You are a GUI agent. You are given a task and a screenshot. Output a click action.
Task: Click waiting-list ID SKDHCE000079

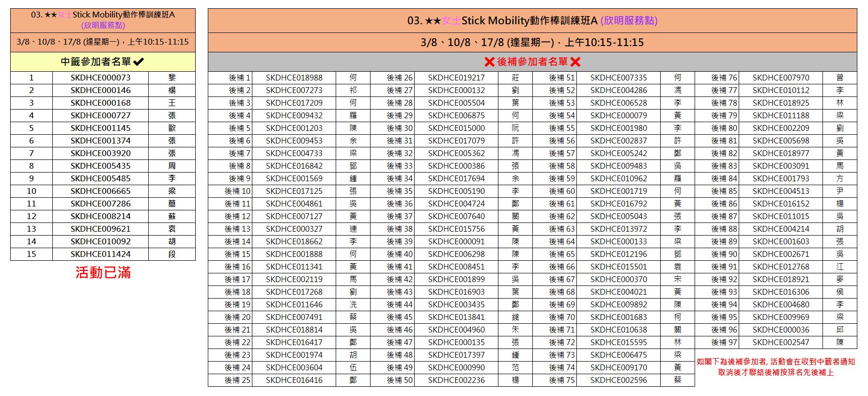click(619, 115)
